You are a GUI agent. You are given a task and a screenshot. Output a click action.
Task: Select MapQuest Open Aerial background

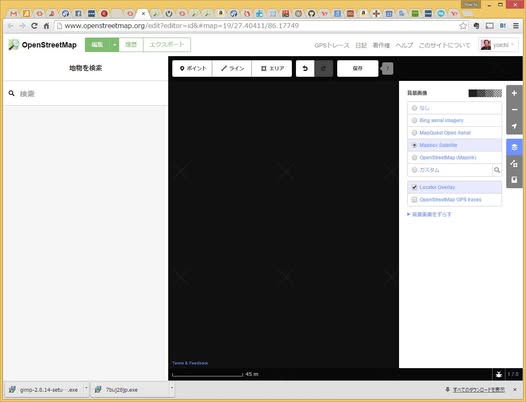tap(455, 133)
